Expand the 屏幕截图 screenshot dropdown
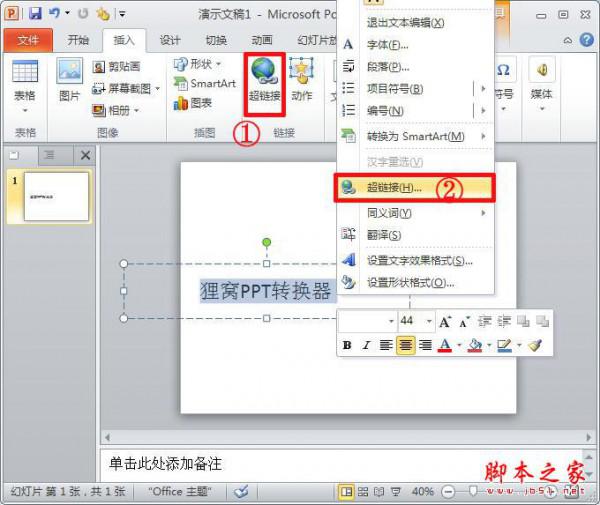600x505 pixels. pos(157,89)
